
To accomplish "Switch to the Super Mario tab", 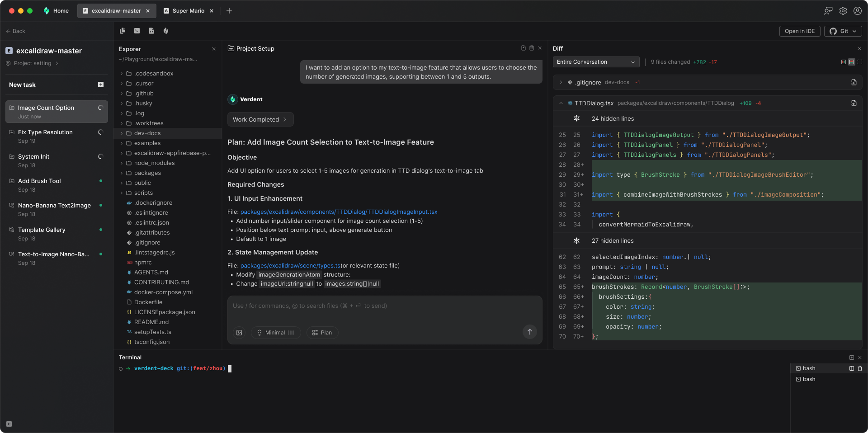I will [x=189, y=11].
